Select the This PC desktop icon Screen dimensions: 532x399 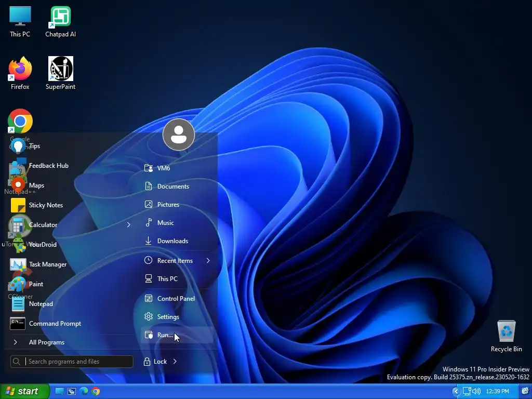coord(20,21)
